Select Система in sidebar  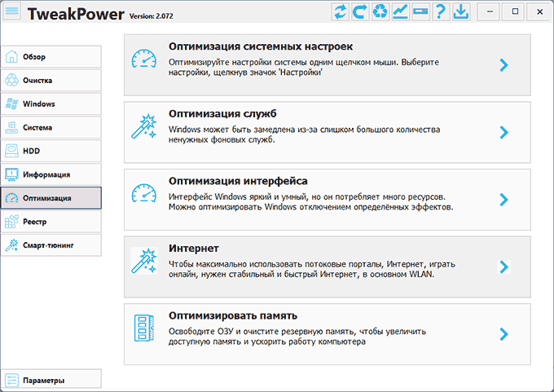tap(51, 127)
